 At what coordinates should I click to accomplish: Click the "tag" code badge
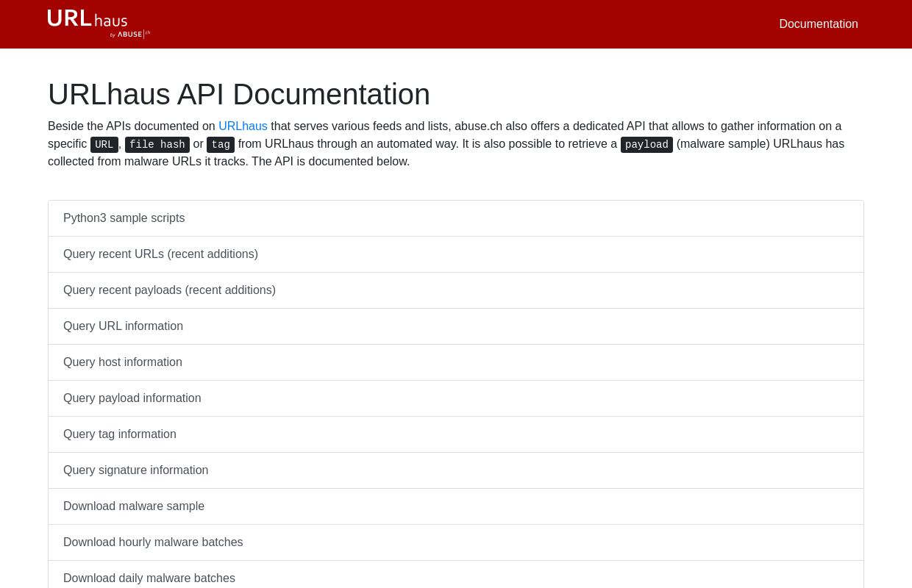[x=221, y=145]
